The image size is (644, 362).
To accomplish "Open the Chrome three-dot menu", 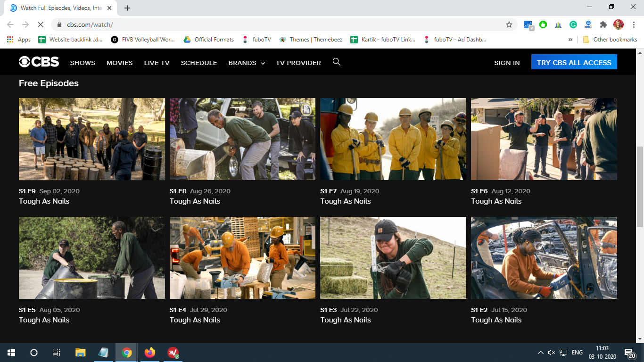I will (x=634, y=25).
